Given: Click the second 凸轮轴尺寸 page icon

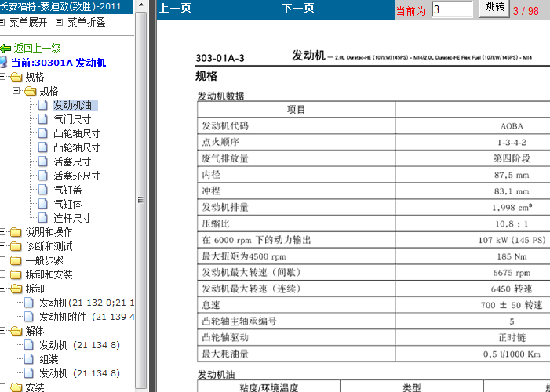Looking at the screenshot, I should tap(43, 147).
